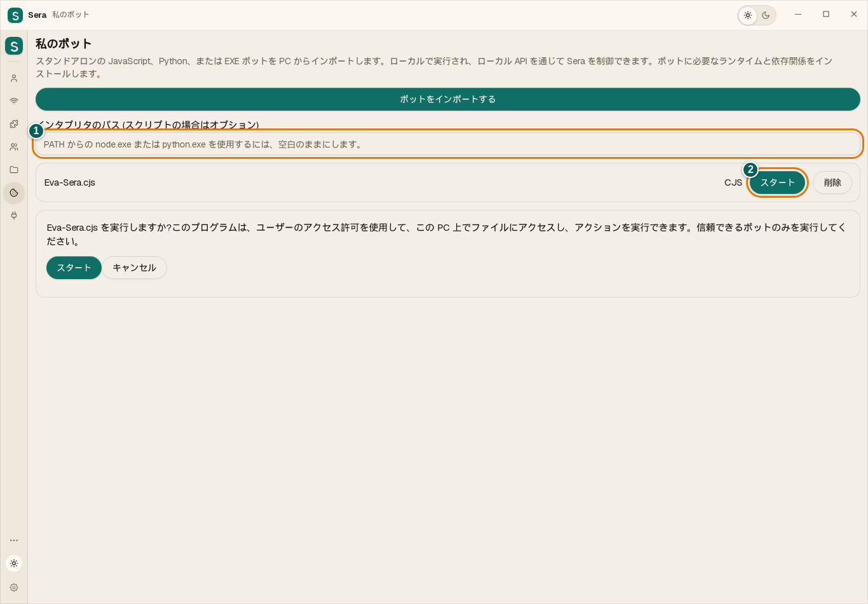The image size is (868, 604).
Task: Click the ボットをインポートする button
Action: coord(448,99)
